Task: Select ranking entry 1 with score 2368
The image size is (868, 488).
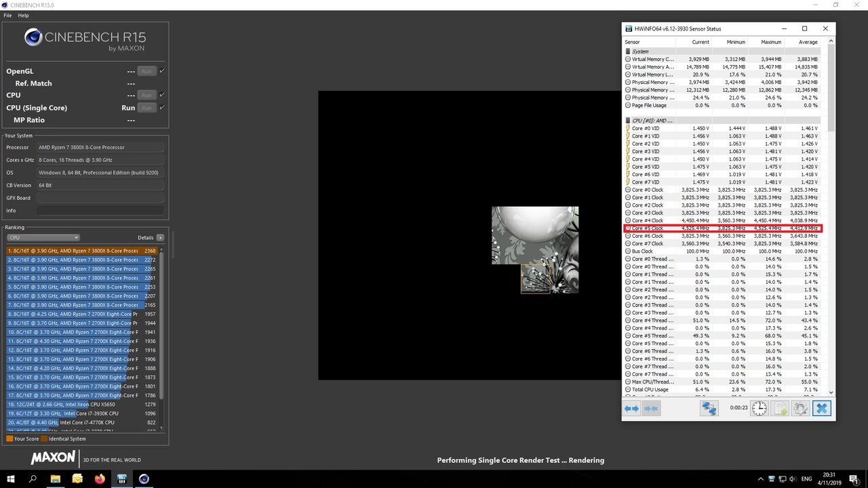Action: click(x=82, y=251)
